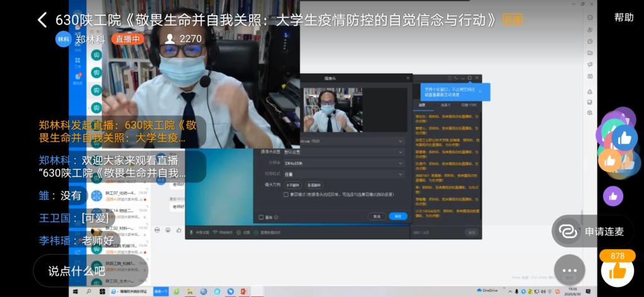Click the camera preview thumbnail in dialog
The image size is (644, 297).
[333, 109]
